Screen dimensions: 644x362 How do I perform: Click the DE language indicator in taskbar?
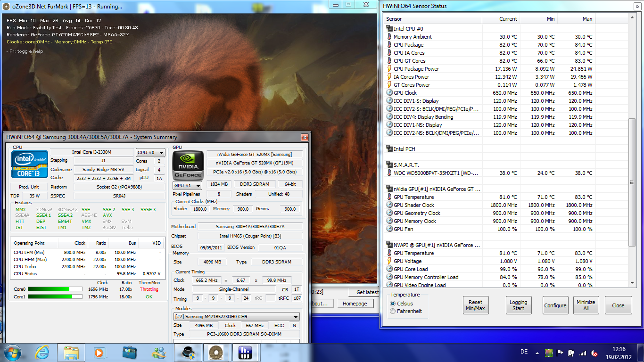[524, 353]
